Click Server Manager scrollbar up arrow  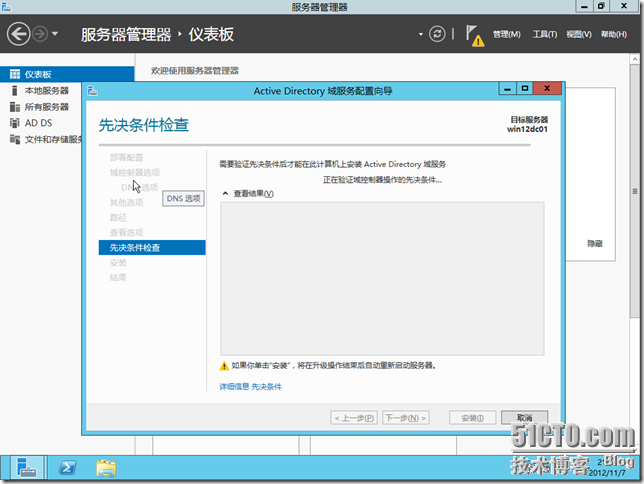[x=635, y=59]
